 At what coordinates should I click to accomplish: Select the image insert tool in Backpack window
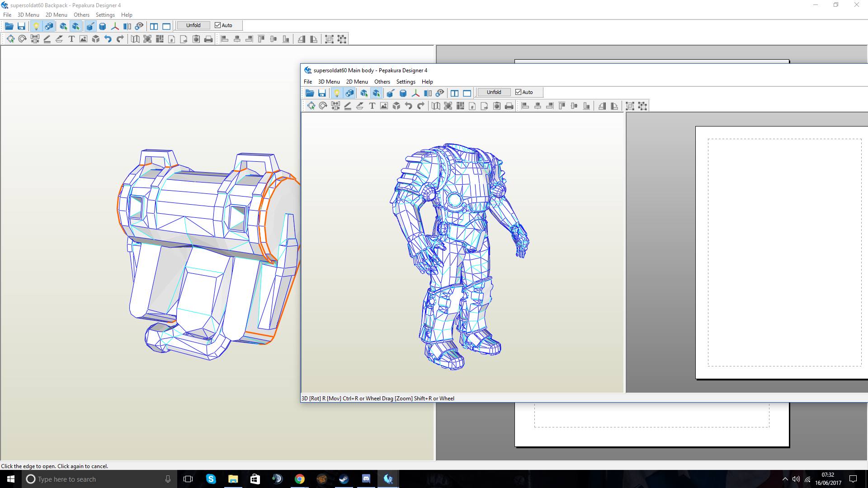click(84, 39)
